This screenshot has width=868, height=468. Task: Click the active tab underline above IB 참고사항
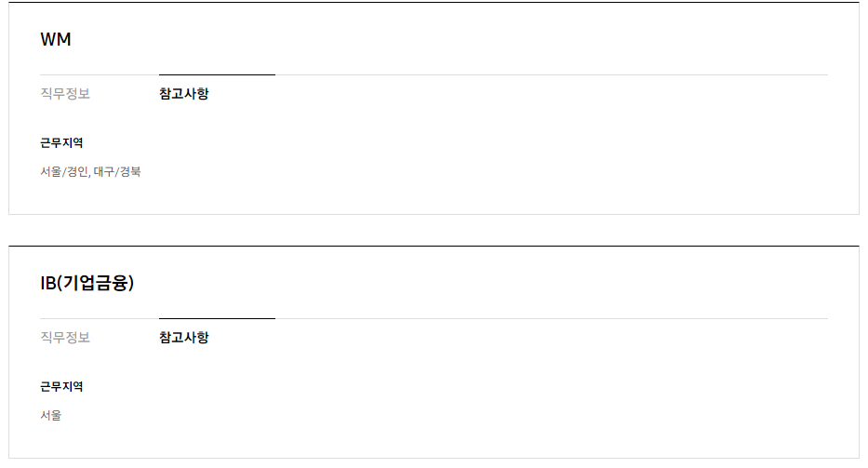(217, 318)
